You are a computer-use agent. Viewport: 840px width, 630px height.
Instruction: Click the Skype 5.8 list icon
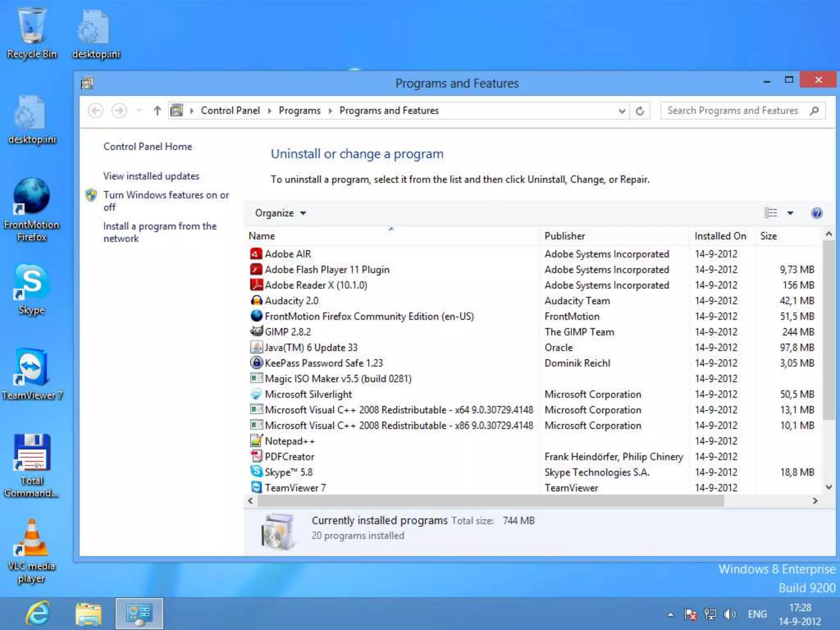tap(256, 472)
